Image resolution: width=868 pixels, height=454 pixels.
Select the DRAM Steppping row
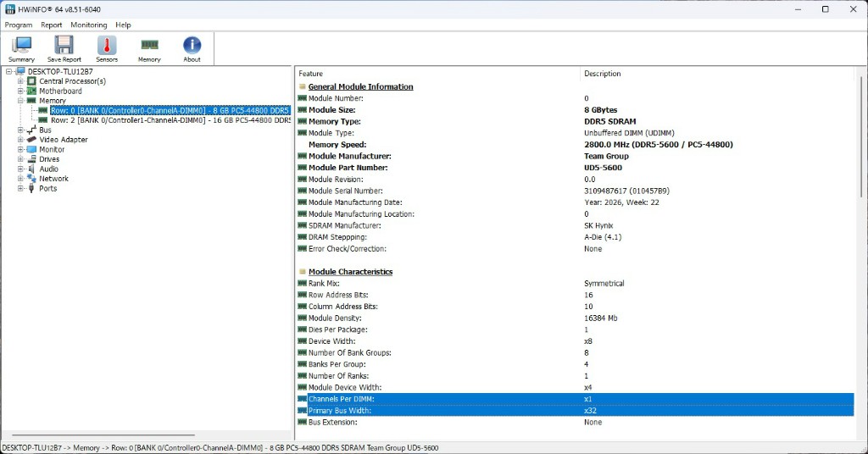[x=576, y=237]
